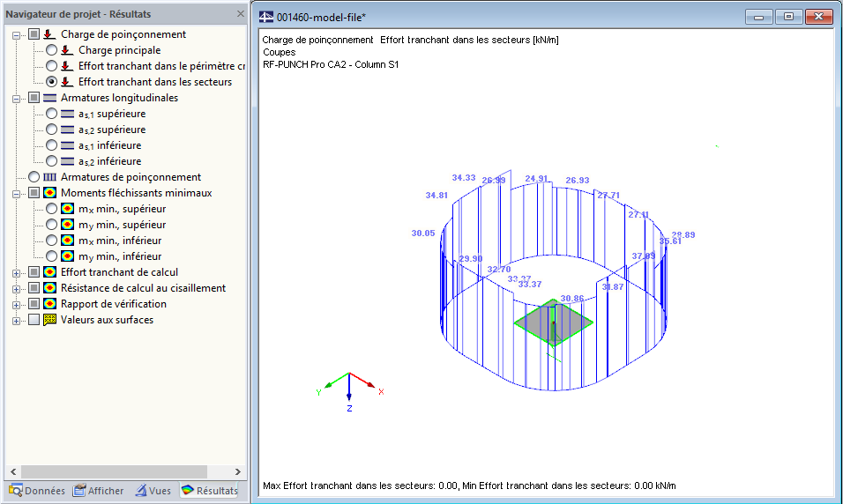Click the contour icon beside Rapport de vérification
The width and height of the screenshot is (843, 504).
coord(49,304)
